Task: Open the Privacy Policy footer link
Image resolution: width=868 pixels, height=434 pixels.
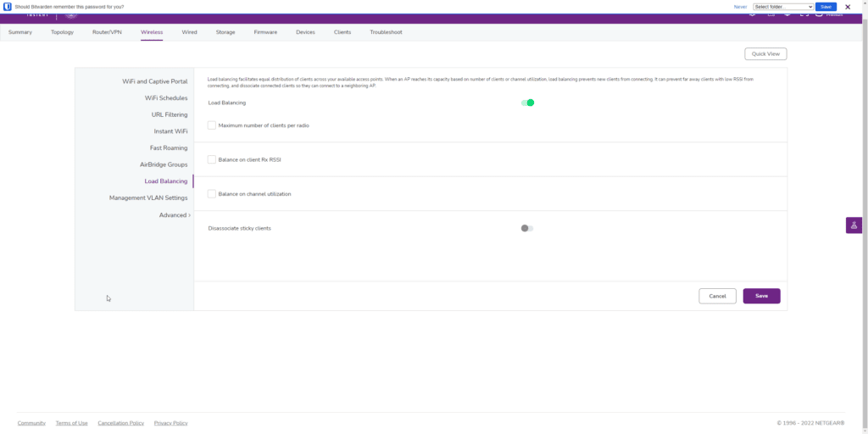Action: click(x=170, y=423)
